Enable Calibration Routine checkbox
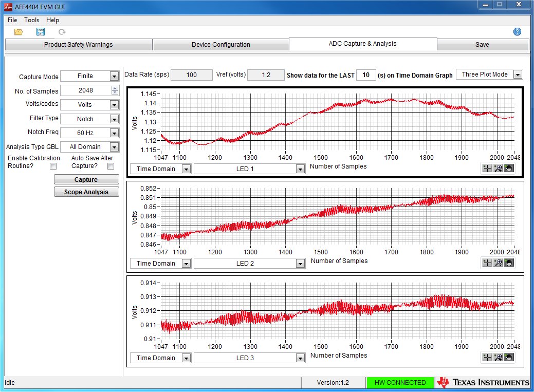 53,166
